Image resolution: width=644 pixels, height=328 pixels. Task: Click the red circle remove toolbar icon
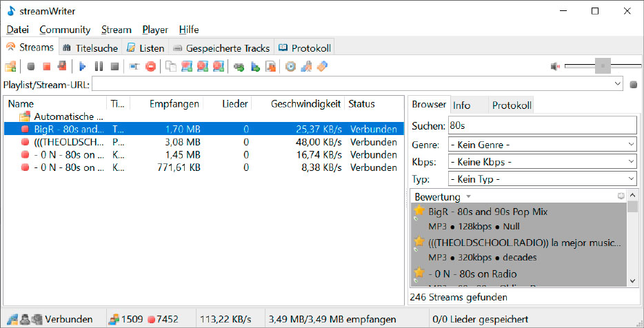coord(151,67)
